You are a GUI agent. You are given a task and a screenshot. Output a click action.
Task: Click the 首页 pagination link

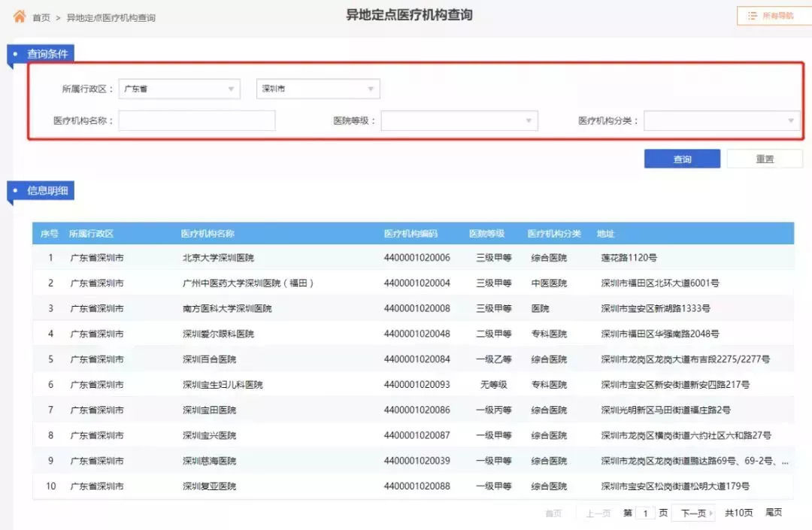coord(553,512)
